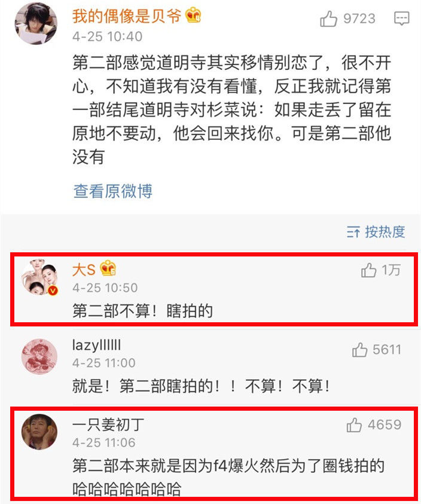Open 大S username profile
421x504 pixels.
click(x=84, y=270)
